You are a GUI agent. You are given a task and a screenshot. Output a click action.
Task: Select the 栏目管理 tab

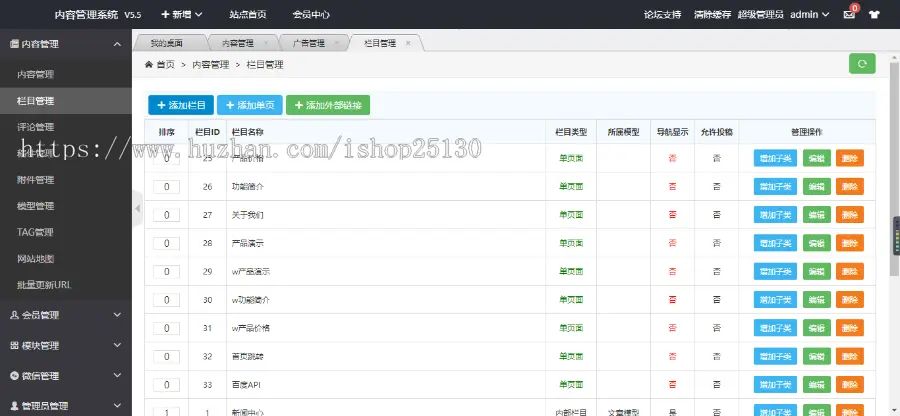click(380, 43)
